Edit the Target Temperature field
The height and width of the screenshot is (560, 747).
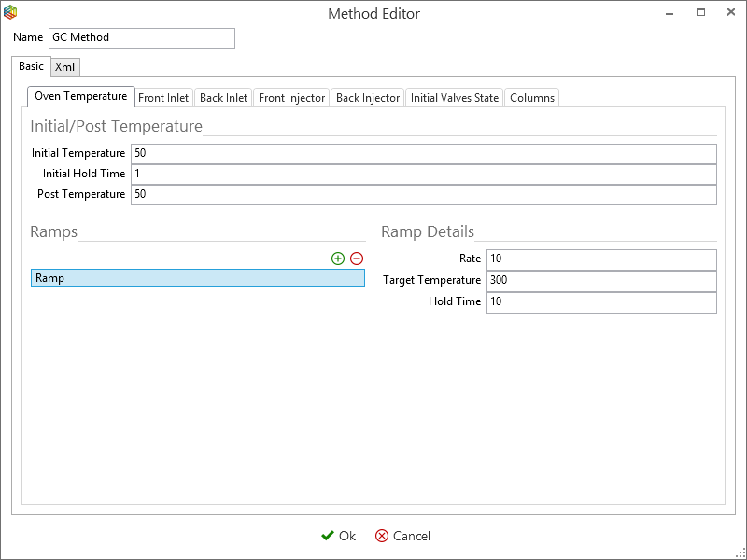point(601,281)
